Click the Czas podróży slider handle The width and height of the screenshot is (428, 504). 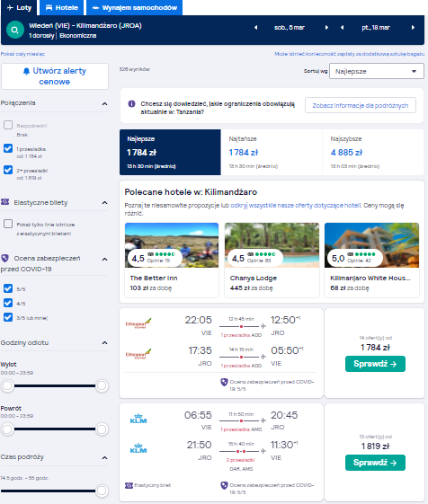(x=102, y=491)
